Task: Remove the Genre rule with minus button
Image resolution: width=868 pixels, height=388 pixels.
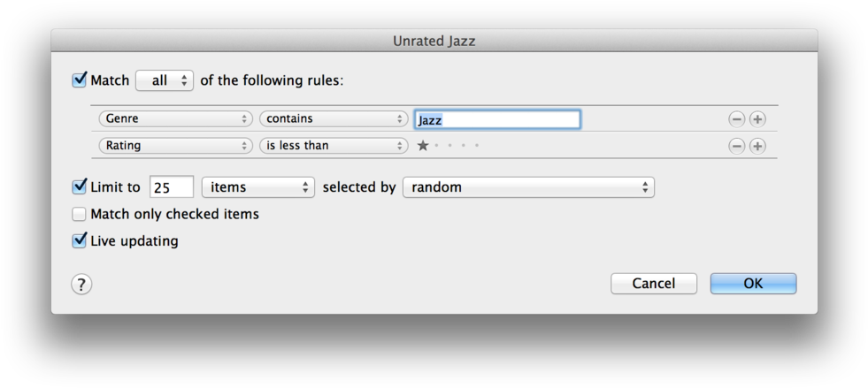Action: click(736, 119)
